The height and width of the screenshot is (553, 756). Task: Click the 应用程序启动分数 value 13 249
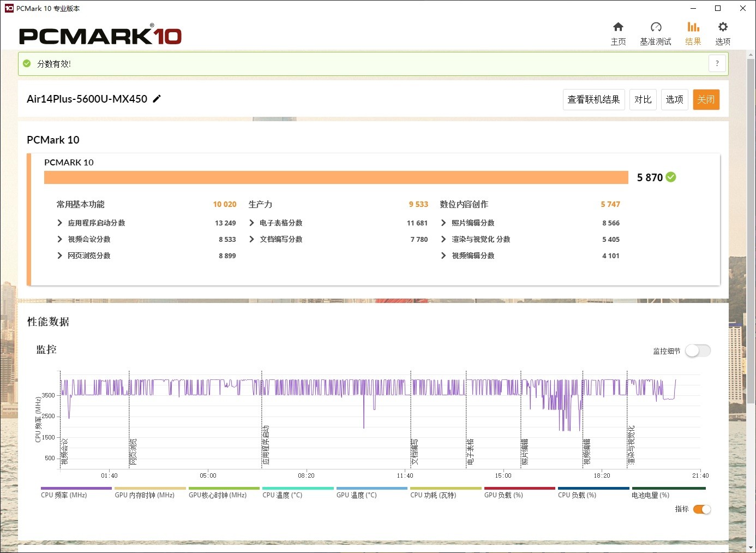click(x=225, y=223)
